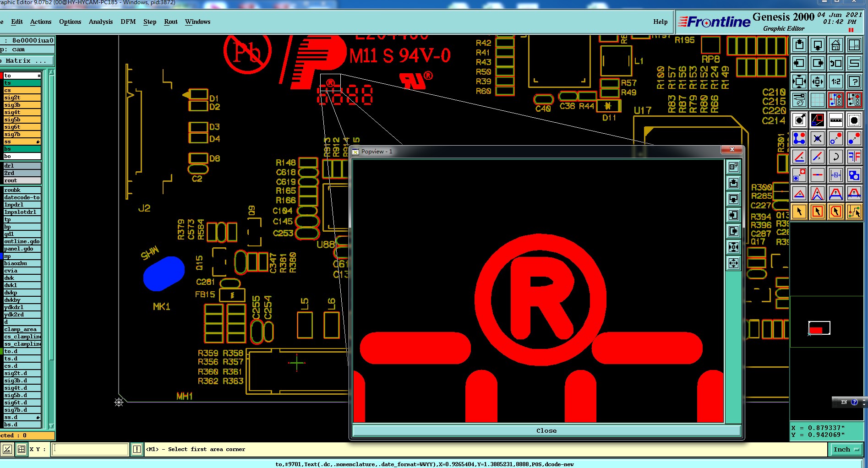Image resolution: width=868 pixels, height=468 pixels.
Task: Open the Windows menu
Action: pos(198,22)
